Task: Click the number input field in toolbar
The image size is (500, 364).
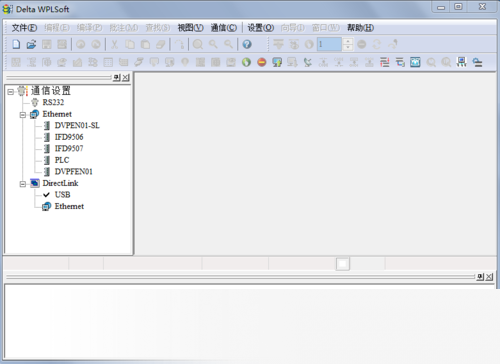Action: point(329,44)
